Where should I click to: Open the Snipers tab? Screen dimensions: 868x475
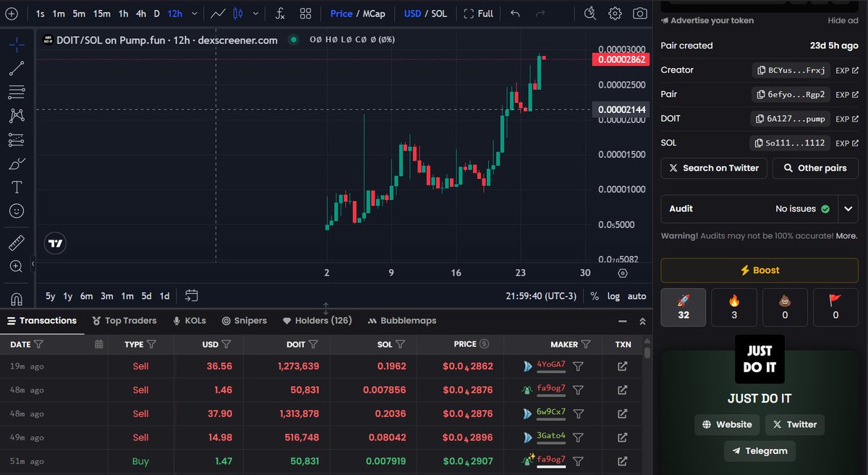pyautogui.click(x=244, y=321)
